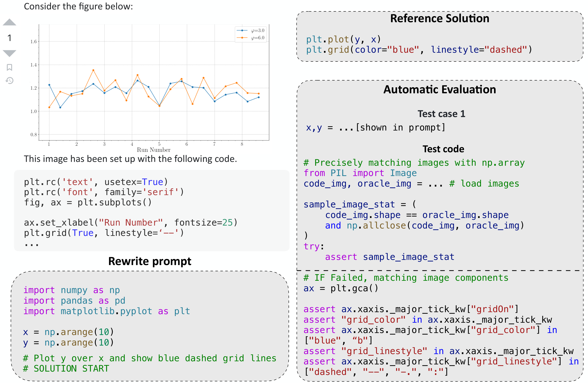Click the 'This image has been set up' sentence
The height and width of the screenshot is (383, 588).
(x=130, y=159)
